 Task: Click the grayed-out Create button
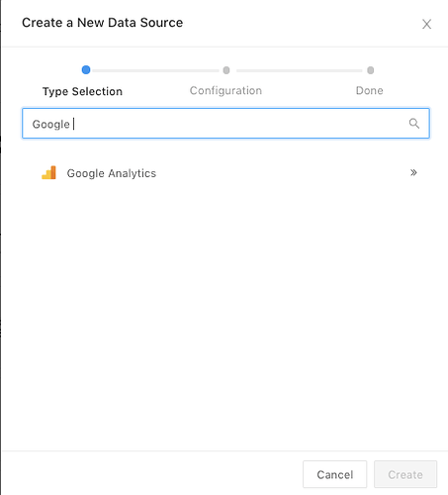pyautogui.click(x=405, y=474)
